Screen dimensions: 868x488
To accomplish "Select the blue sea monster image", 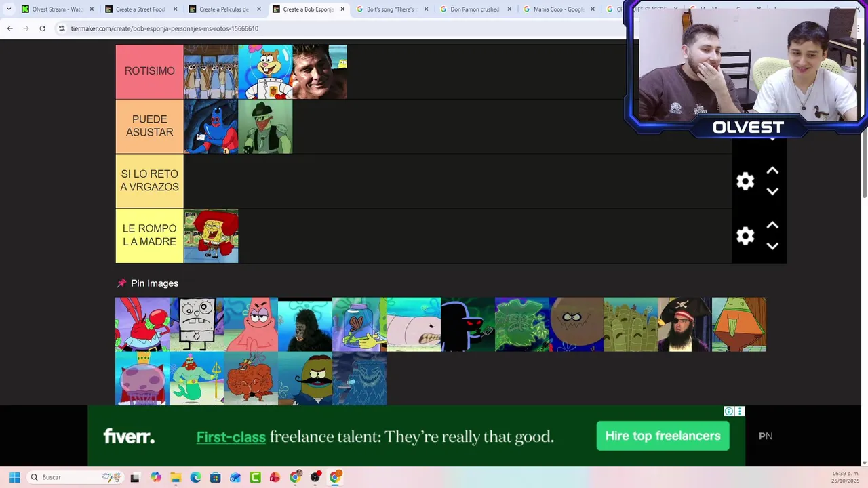I will click(359, 378).
